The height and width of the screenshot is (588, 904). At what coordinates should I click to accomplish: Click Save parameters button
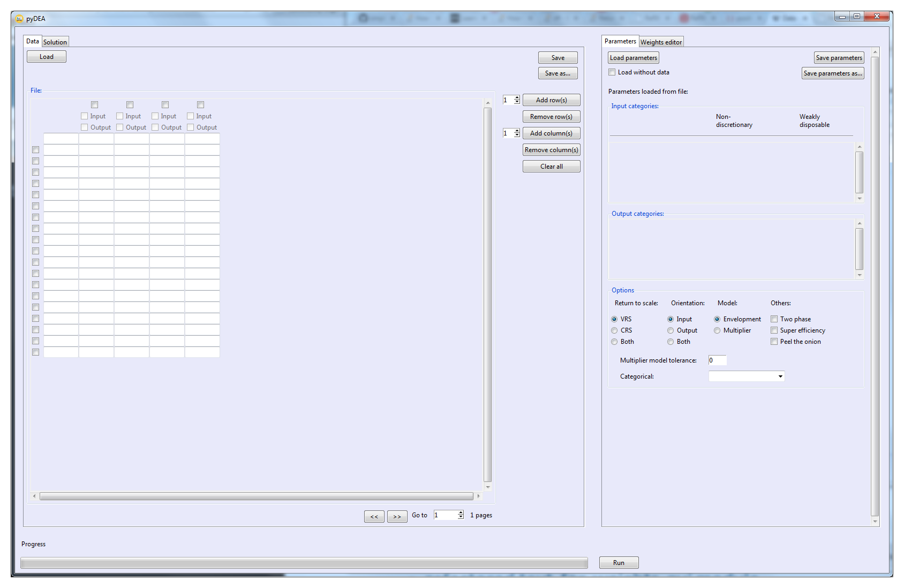click(x=839, y=58)
